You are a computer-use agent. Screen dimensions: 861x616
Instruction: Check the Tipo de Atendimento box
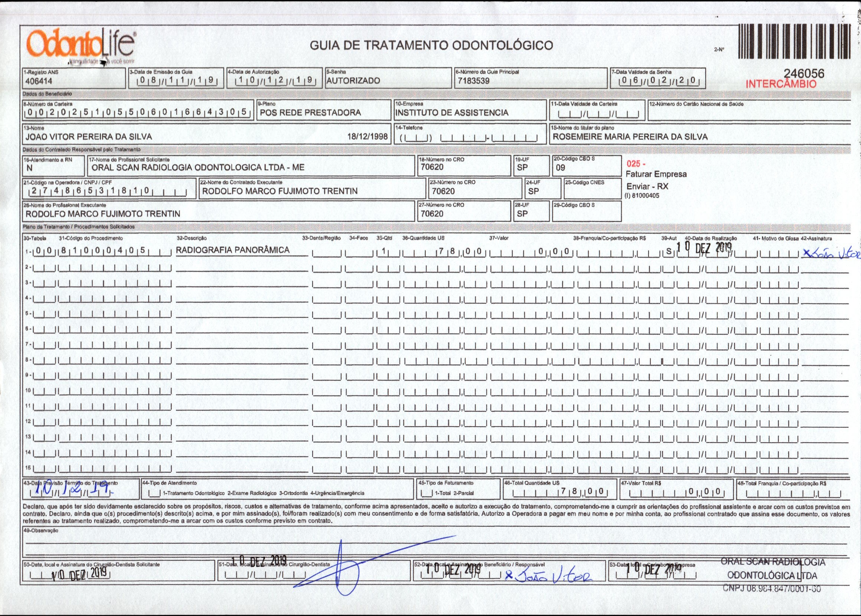click(x=155, y=493)
